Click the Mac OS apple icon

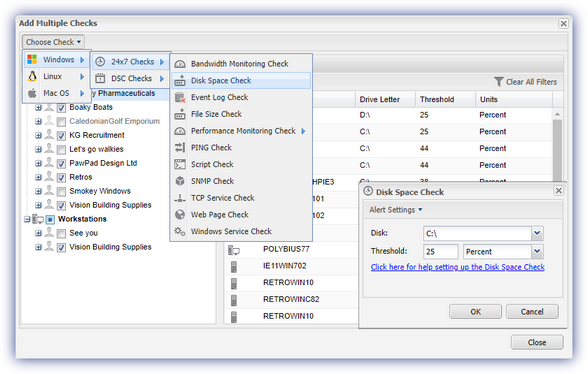tap(32, 93)
